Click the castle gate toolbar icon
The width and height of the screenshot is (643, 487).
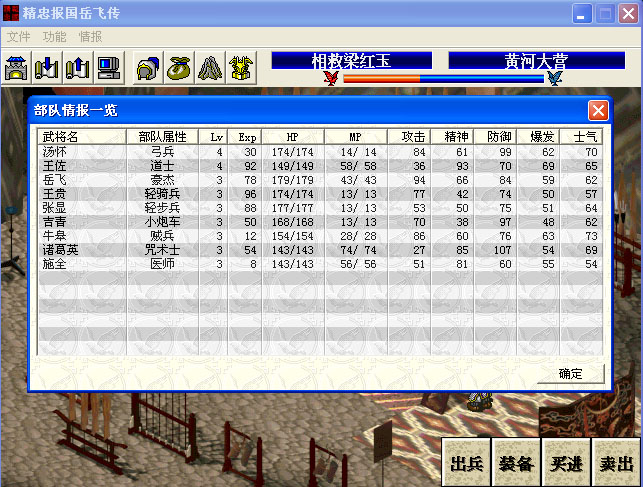[x=16, y=68]
